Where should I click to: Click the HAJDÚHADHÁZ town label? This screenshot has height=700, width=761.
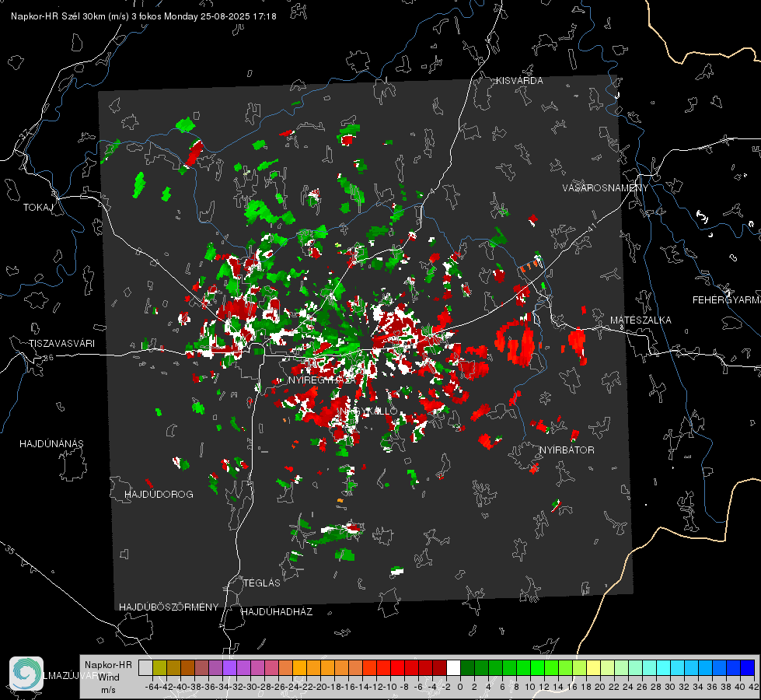(x=277, y=612)
